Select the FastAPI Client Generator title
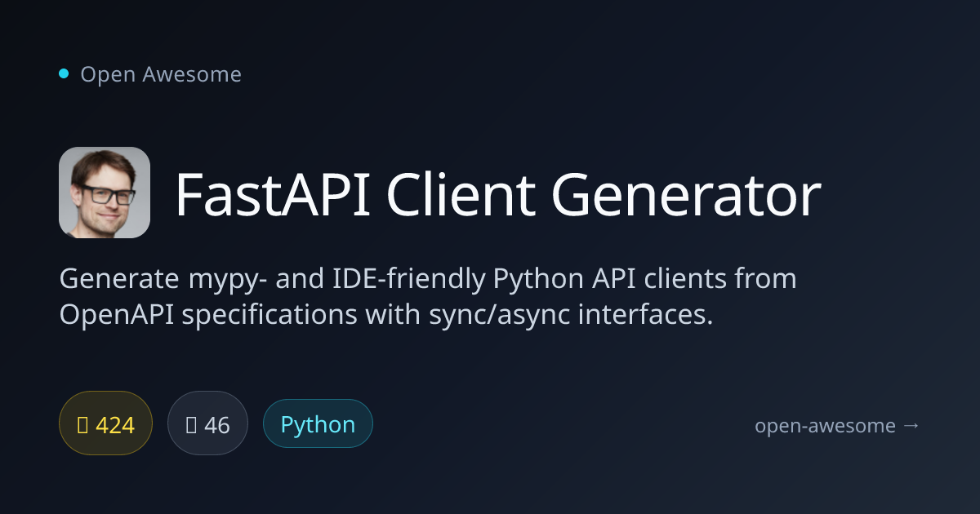Screen dimensions: 980x514 click(497, 194)
